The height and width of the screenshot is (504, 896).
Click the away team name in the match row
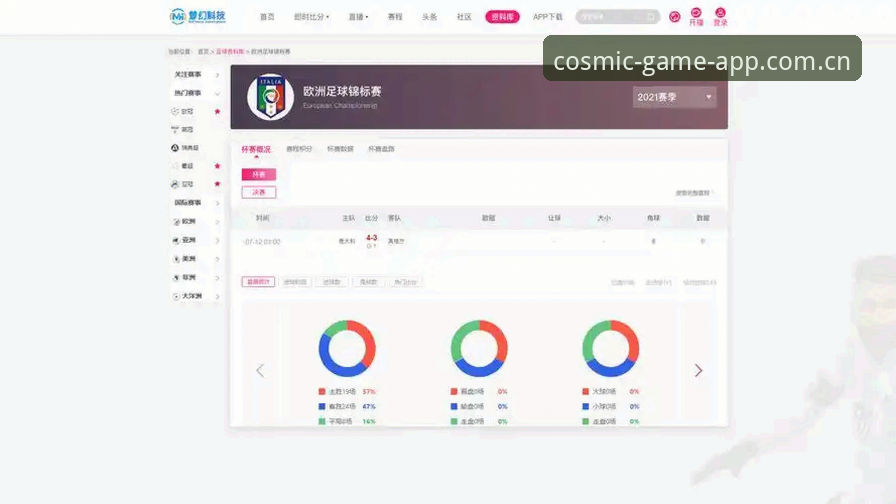click(x=396, y=242)
